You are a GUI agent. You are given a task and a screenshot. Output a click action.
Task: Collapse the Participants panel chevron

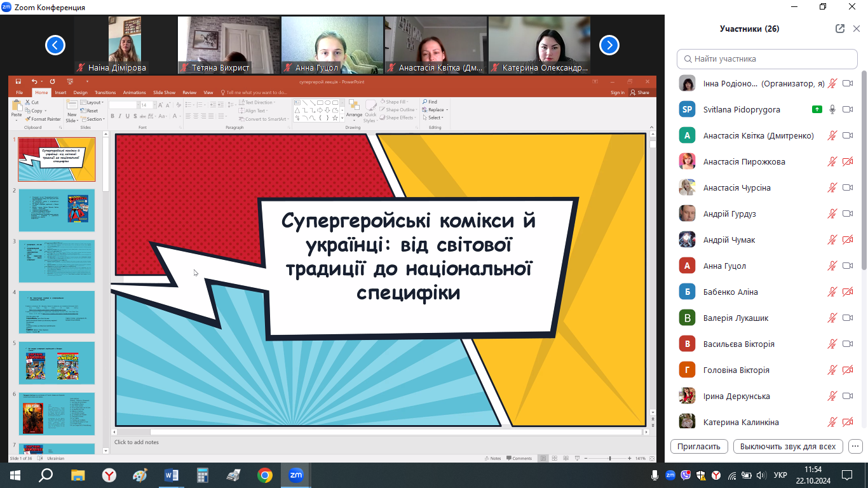(856, 29)
